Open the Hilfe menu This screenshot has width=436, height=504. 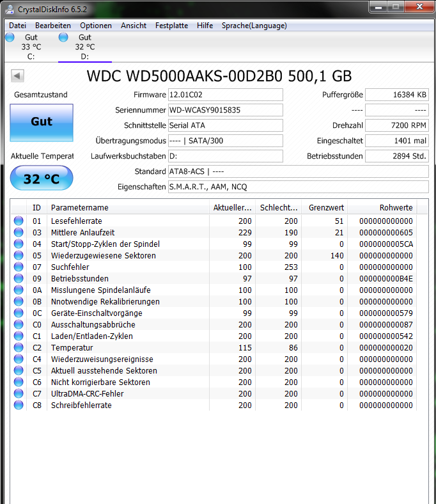click(x=205, y=26)
